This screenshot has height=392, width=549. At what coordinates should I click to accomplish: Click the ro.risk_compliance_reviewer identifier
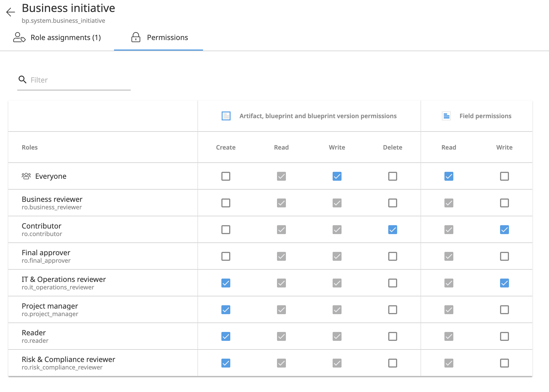62,368
